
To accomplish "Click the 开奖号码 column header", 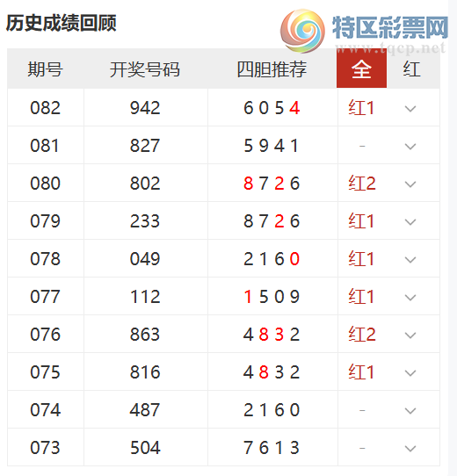I will 145,69.
